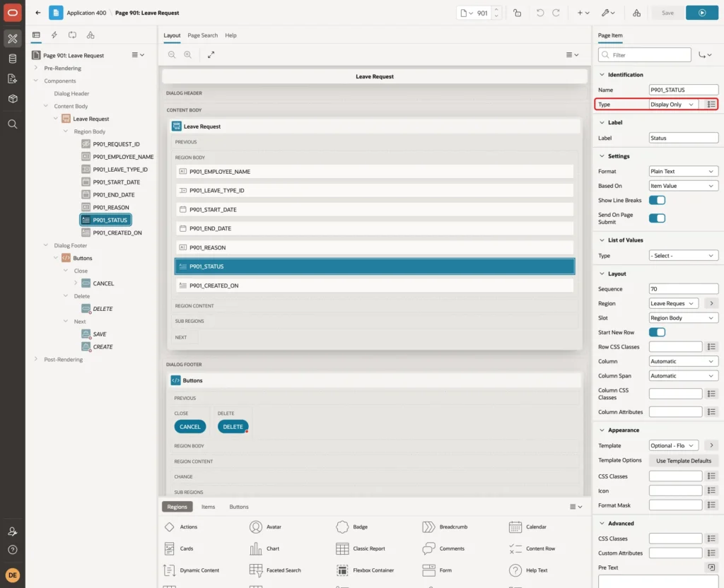Expand the Post-Rendering tree node
724x588 pixels.
36,359
